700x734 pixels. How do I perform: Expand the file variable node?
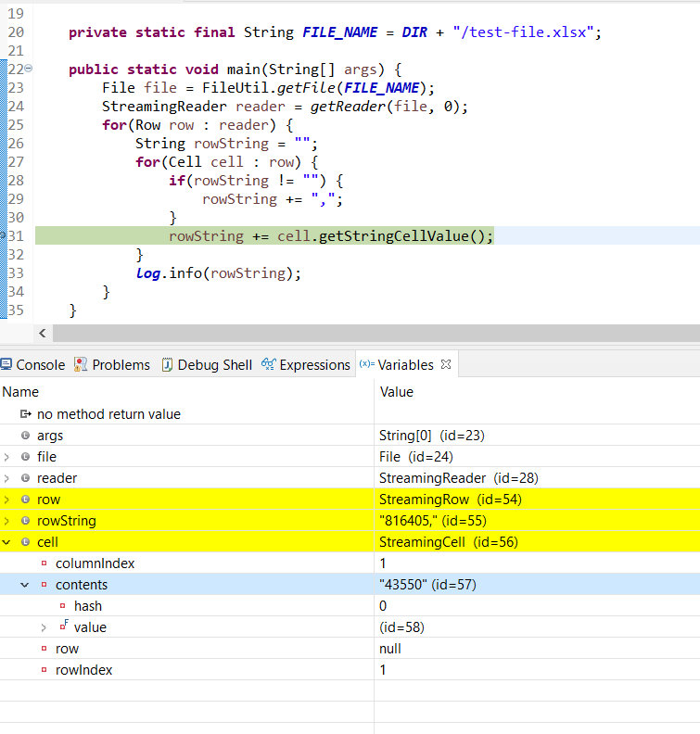6,457
